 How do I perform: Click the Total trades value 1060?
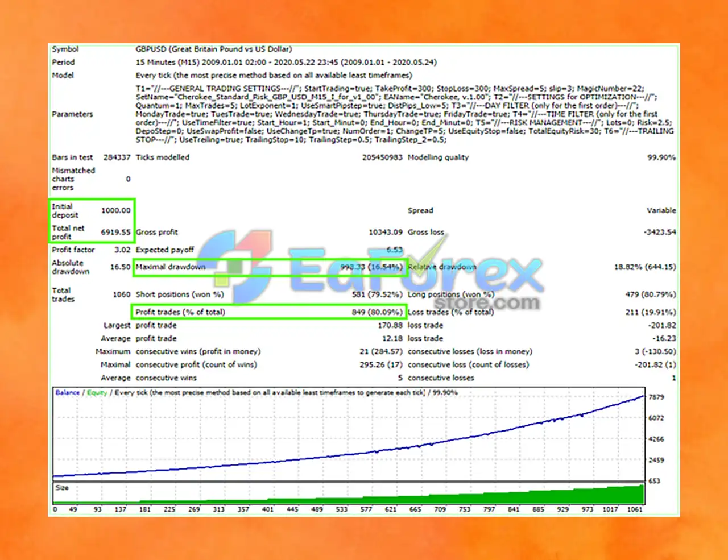pos(122,294)
